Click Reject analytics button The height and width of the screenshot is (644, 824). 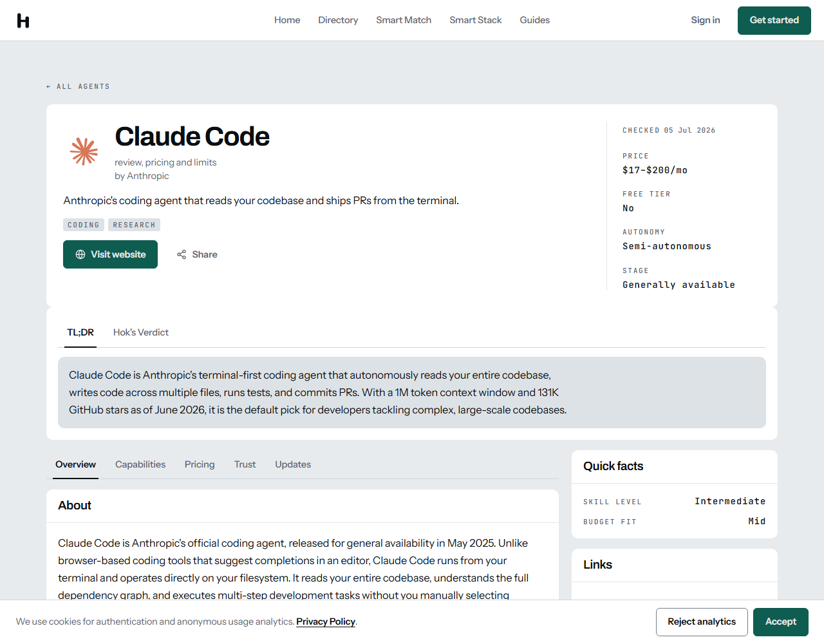pos(702,622)
